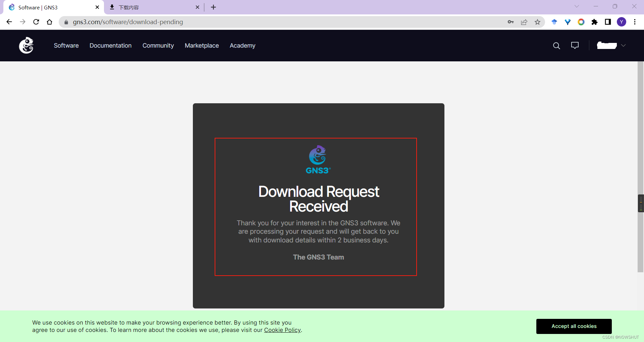Toggle the browser side panel
Screen dimensions: 644x342
608,22
